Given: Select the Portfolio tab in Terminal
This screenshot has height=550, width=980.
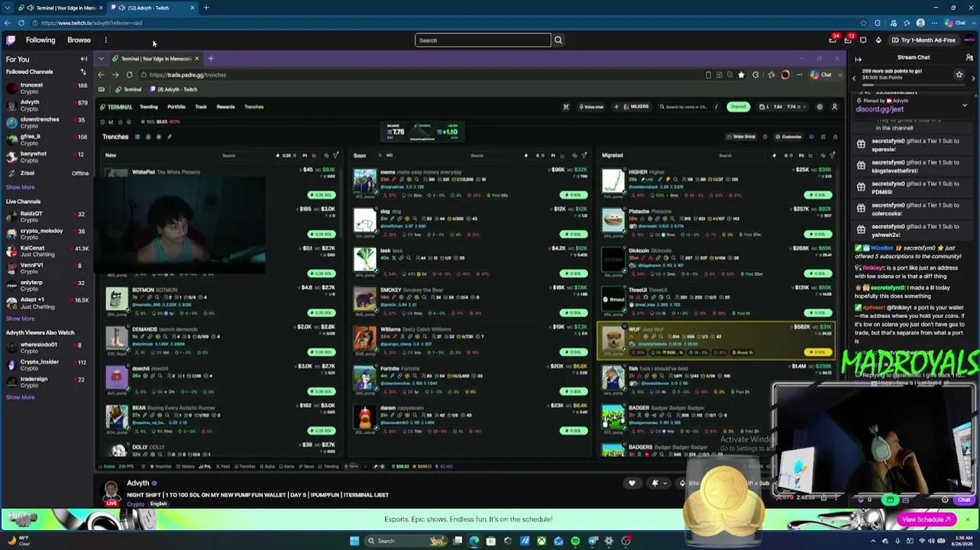Looking at the screenshot, I should pyautogui.click(x=176, y=107).
